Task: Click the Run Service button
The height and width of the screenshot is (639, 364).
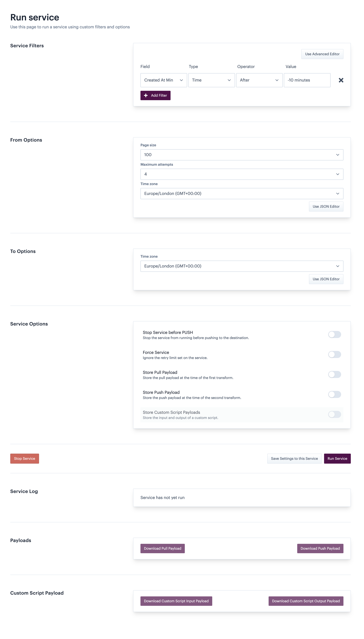Action: [337, 459]
